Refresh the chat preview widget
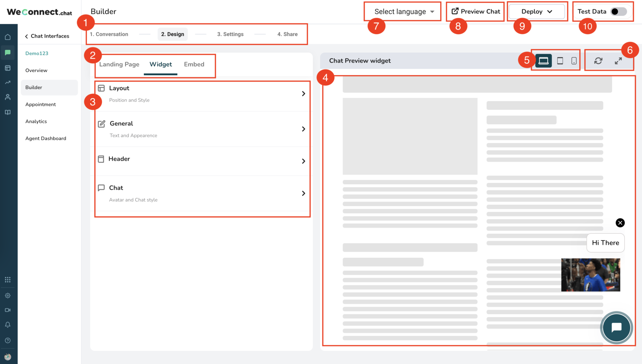 coord(598,61)
